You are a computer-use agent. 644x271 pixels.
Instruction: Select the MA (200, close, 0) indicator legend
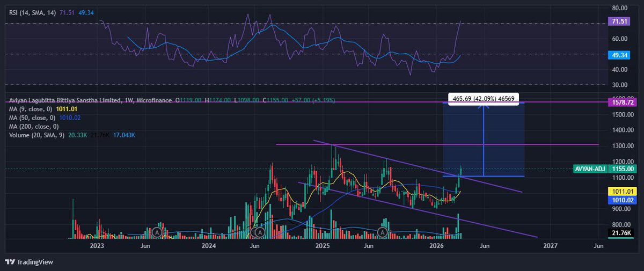tap(33, 126)
